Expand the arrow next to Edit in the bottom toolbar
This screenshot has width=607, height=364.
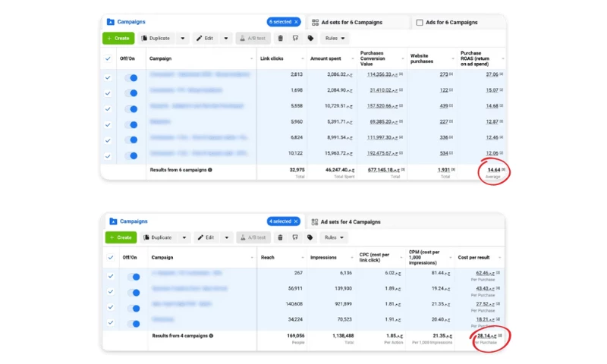[226, 237]
